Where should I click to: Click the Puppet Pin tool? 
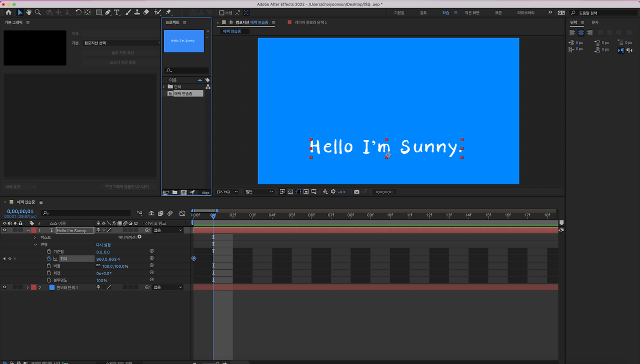point(168,12)
